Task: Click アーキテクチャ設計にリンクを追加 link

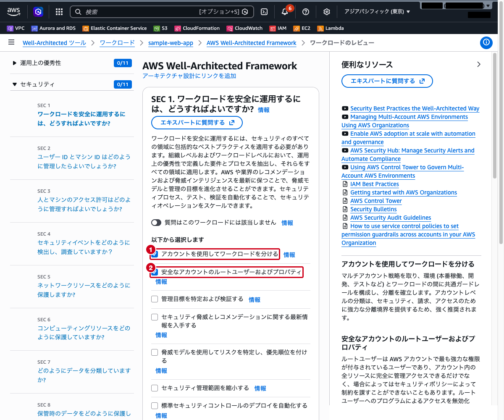Action: (189, 76)
